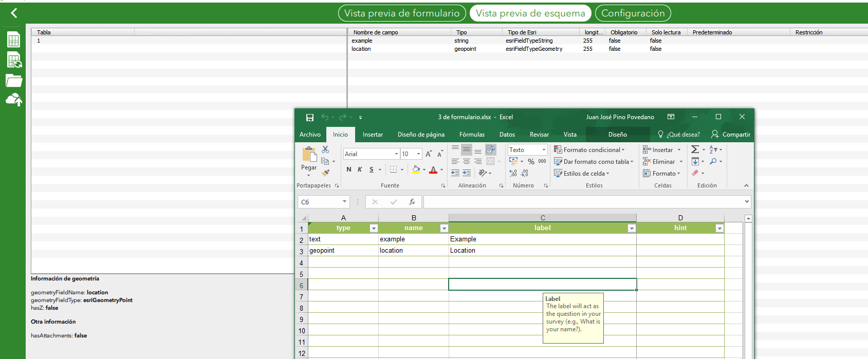868x359 pixels.
Task: Toggle bold formatting with the N button
Action: (x=349, y=169)
